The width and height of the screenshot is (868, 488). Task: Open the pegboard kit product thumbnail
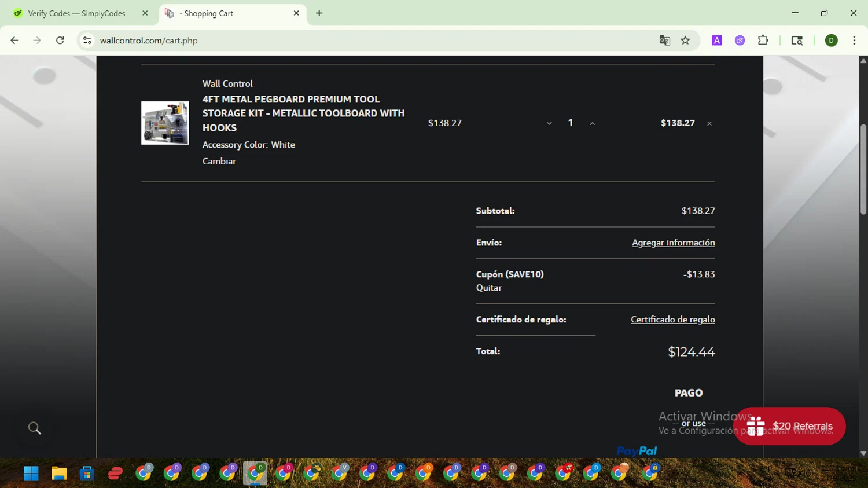pyautogui.click(x=165, y=123)
